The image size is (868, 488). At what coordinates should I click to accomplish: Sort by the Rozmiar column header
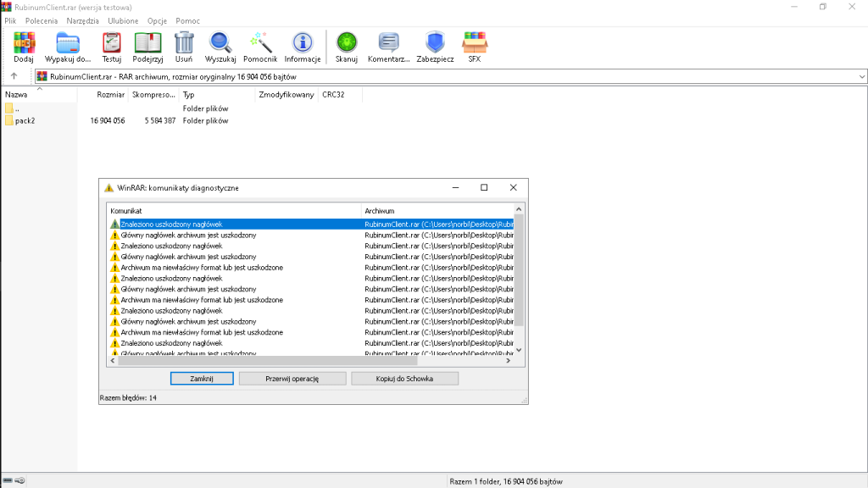pyautogui.click(x=103, y=95)
